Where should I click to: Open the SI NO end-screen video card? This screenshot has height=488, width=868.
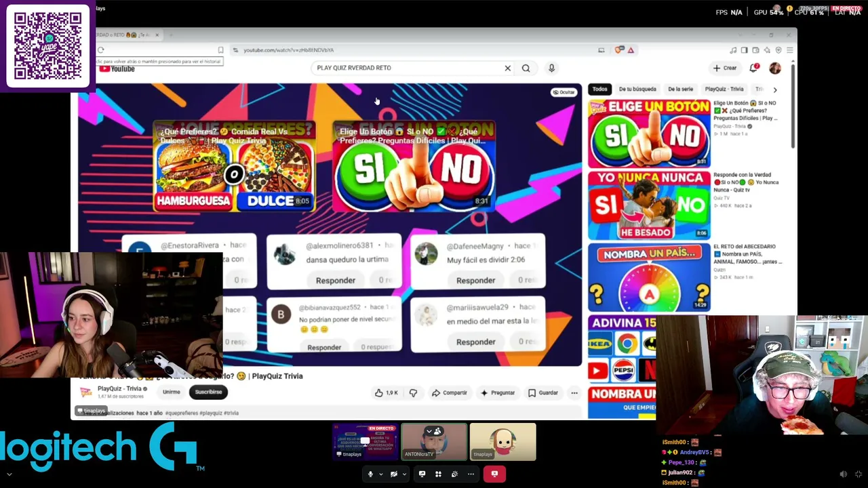coord(414,166)
